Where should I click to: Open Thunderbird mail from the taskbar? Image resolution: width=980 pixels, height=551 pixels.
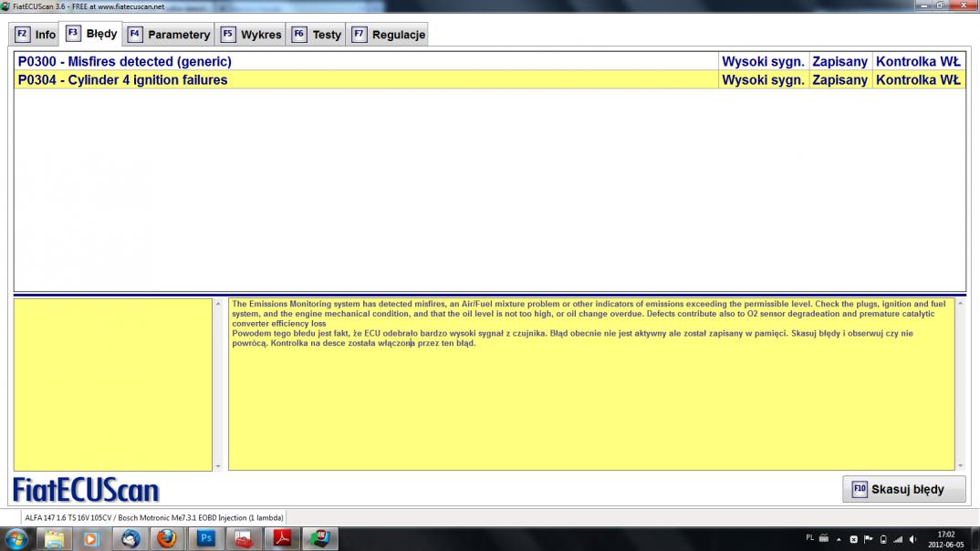[130, 538]
